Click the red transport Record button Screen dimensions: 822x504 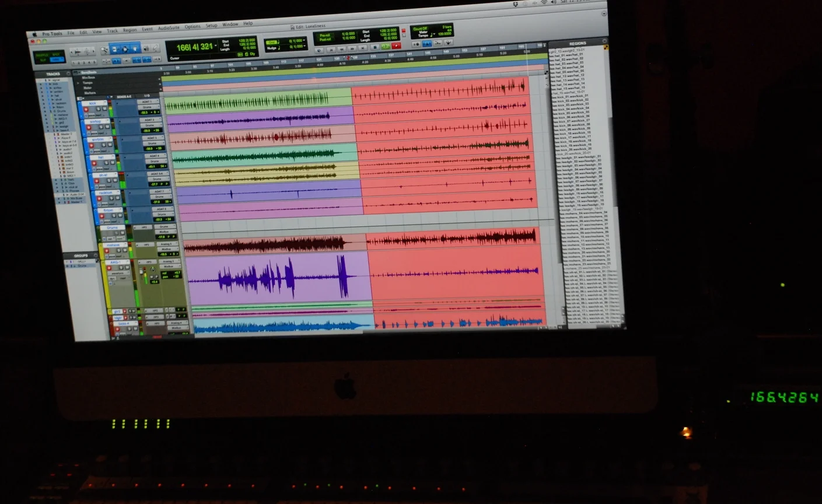tap(396, 45)
